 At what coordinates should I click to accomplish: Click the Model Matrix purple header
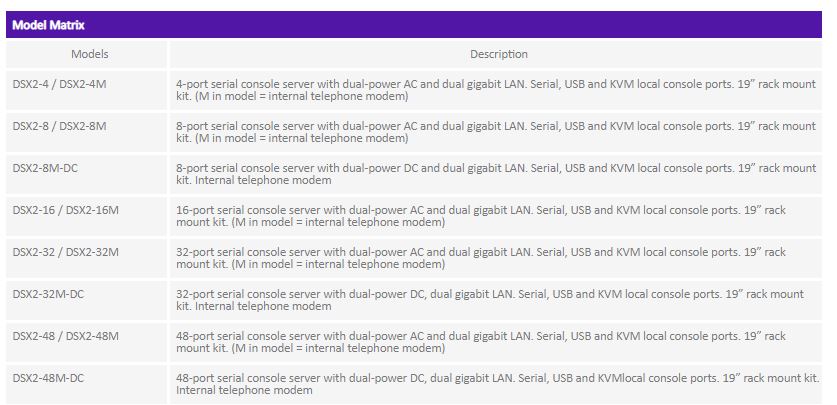tap(414, 25)
